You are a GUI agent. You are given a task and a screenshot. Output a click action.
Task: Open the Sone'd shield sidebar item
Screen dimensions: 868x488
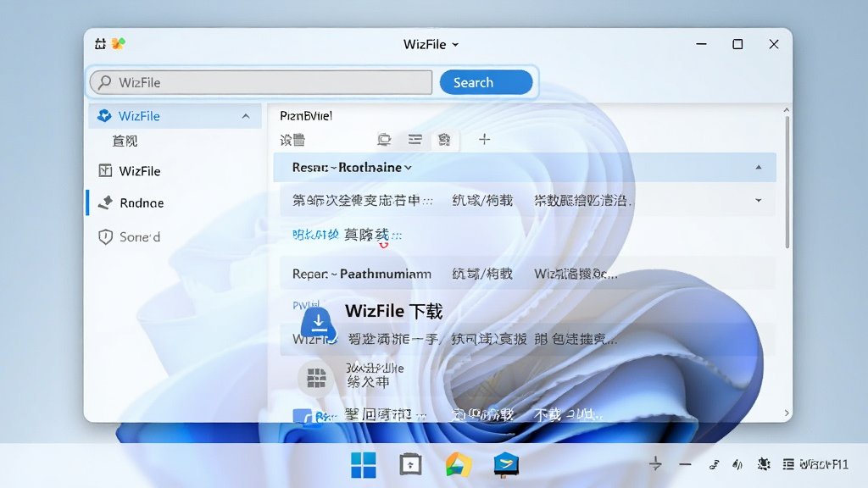point(129,237)
